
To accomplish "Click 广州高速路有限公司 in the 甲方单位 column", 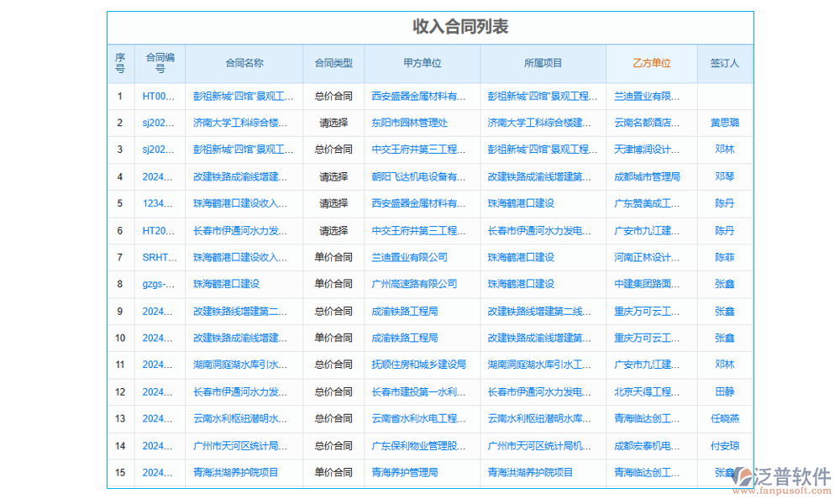I will [414, 284].
